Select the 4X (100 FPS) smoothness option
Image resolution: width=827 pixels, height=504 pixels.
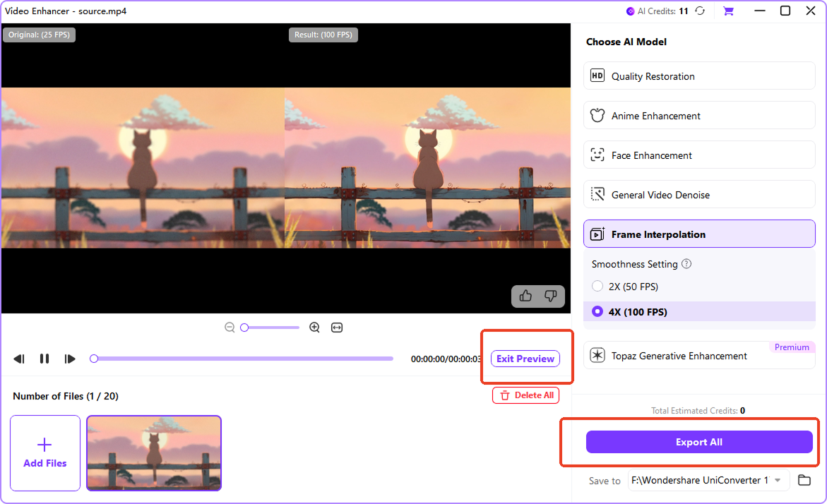click(597, 311)
